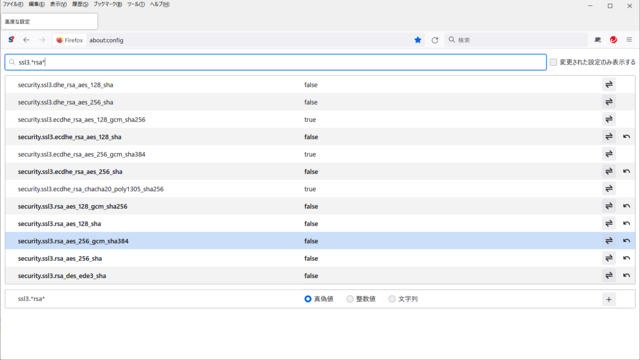Image resolution: width=640 pixels, height=360 pixels.
Task: Click the dark extension icon next to search box
Action: [x=598, y=40]
